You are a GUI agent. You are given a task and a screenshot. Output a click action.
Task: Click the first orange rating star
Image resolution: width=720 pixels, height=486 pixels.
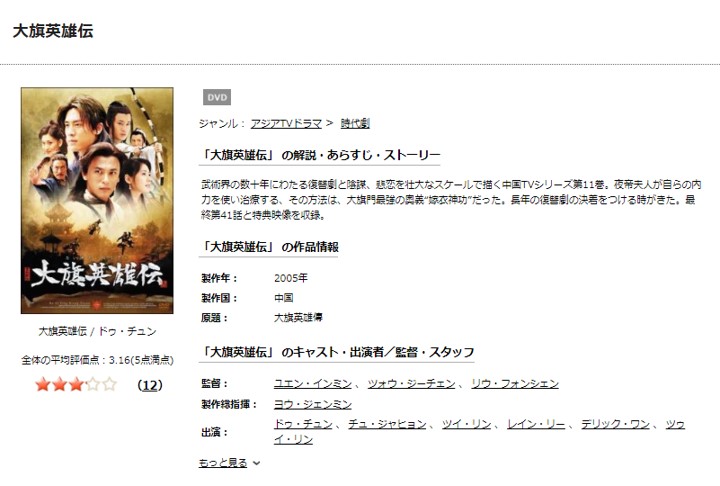(43, 384)
